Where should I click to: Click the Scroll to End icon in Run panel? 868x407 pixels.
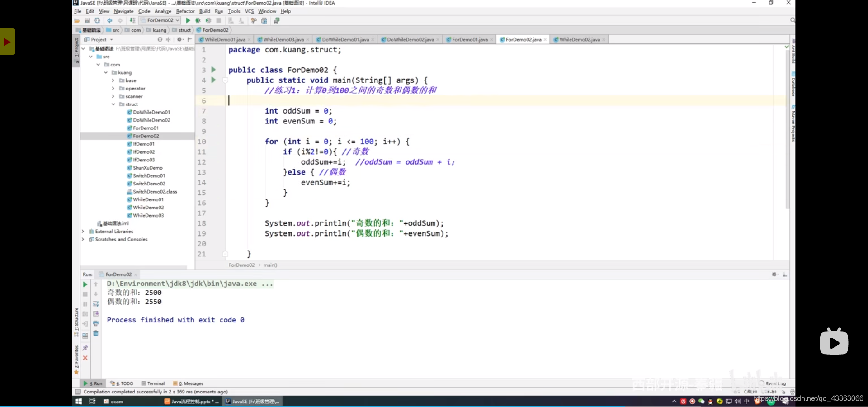coord(96,314)
